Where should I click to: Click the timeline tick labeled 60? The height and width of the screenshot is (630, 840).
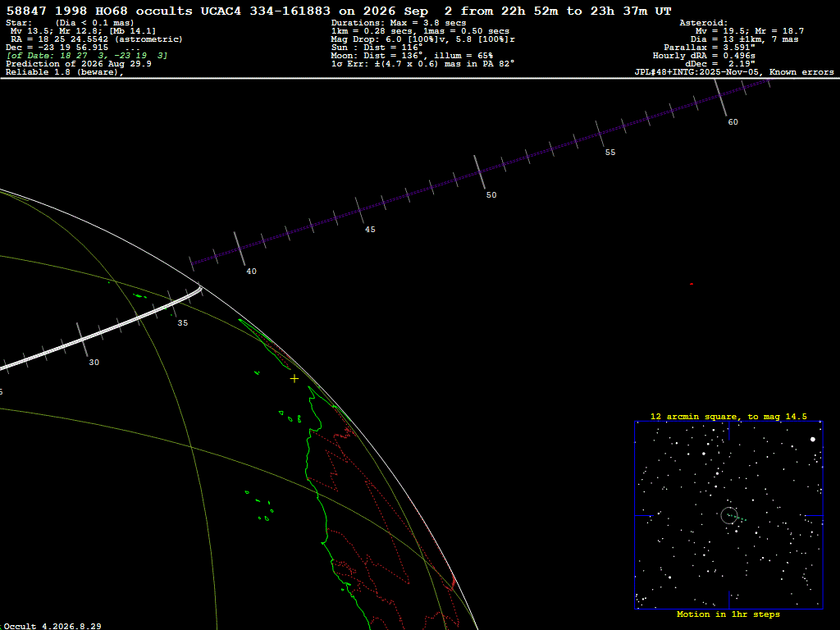coord(720,97)
